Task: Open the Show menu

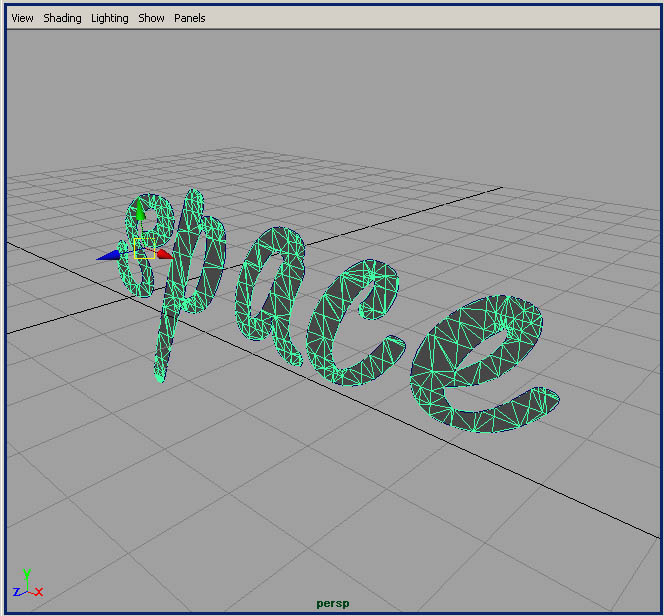Action: pyautogui.click(x=151, y=18)
